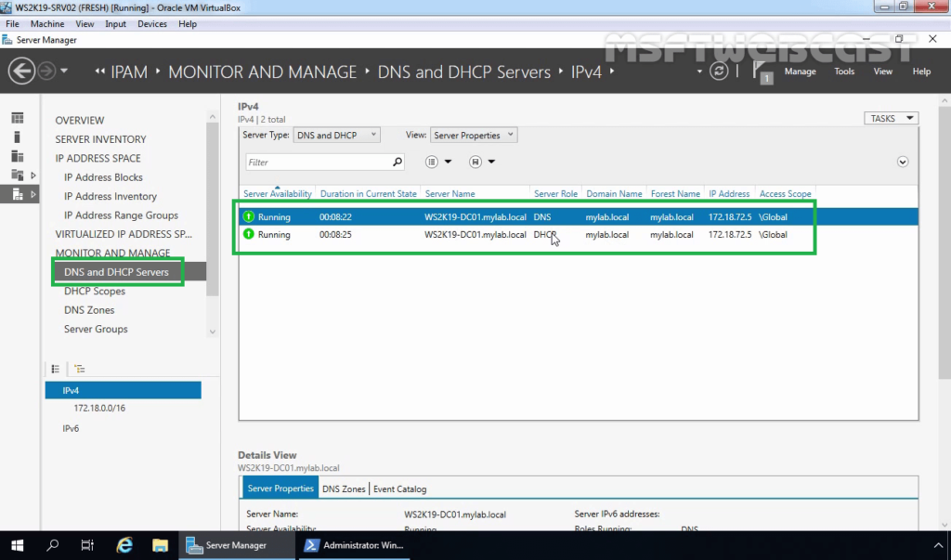Click the search magnifier in Filter box

[397, 162]
